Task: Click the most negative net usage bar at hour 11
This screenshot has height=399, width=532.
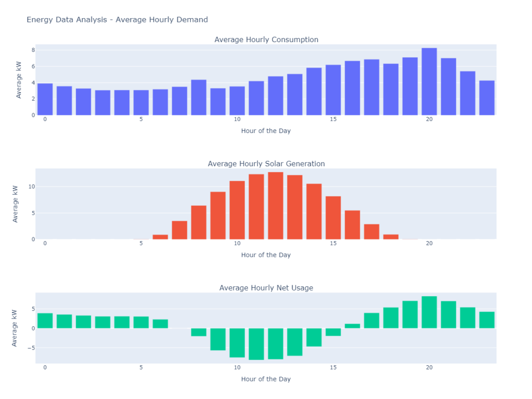Action: (x=256, y=344)
